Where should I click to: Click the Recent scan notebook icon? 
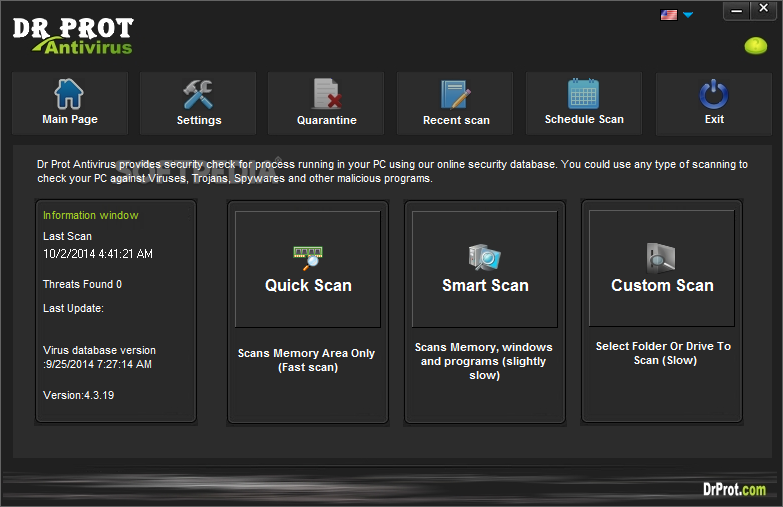pyautogui.click(x=455, y=94)
